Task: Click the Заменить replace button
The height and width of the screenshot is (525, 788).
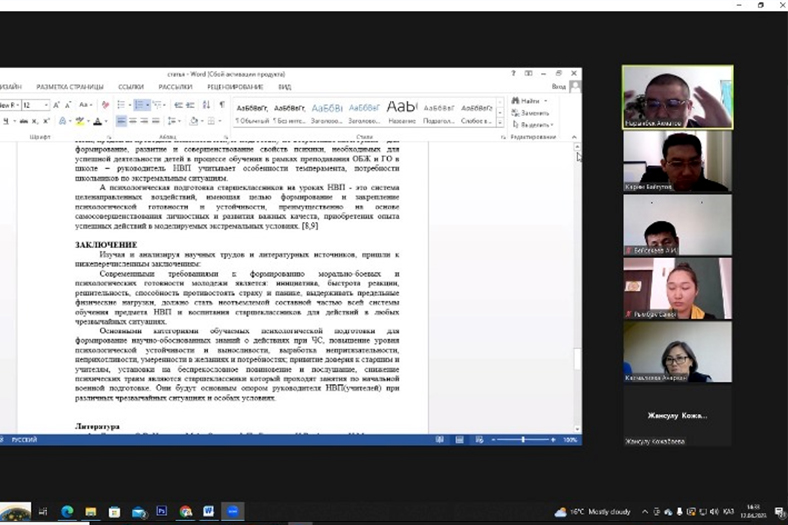Action: pyautogui.click(x=533, y=113)
